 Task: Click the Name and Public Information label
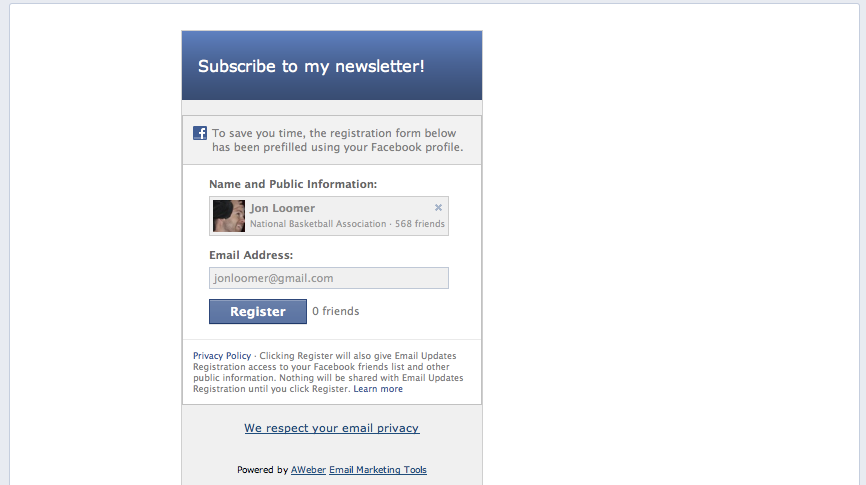coord(293,184)
